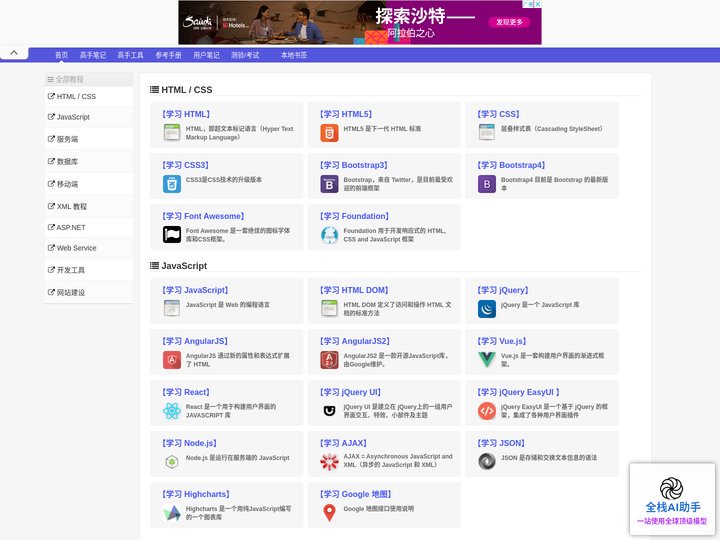
Task: Click the Google Maps red pin icon
Action: coord(329,512)
